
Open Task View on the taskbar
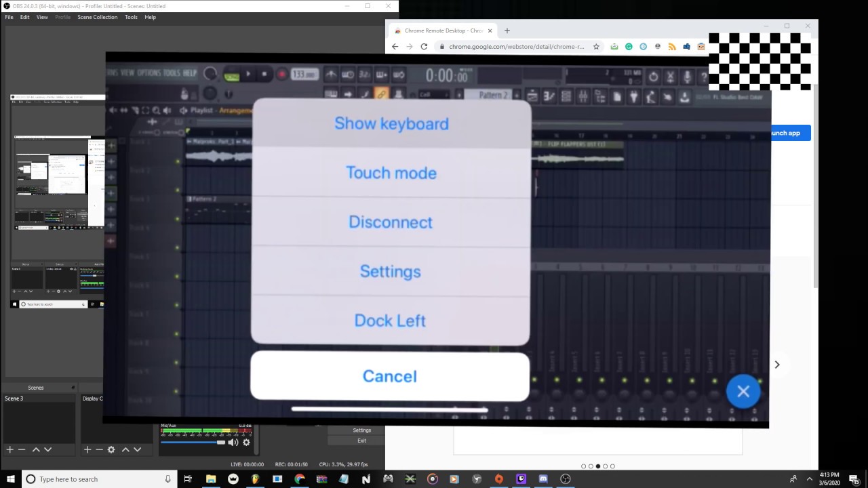(x=189, y=479)
